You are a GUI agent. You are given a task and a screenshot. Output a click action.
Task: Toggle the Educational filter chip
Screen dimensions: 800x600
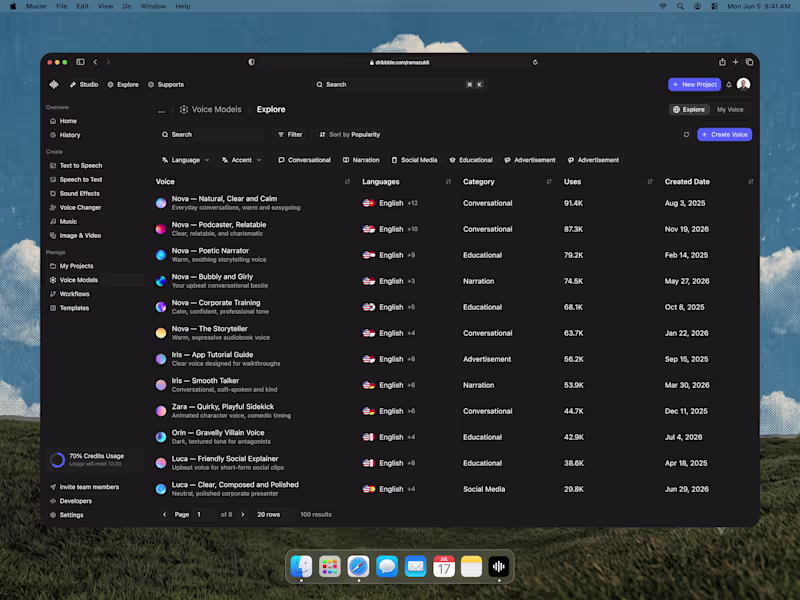click(x=471, y=160)
